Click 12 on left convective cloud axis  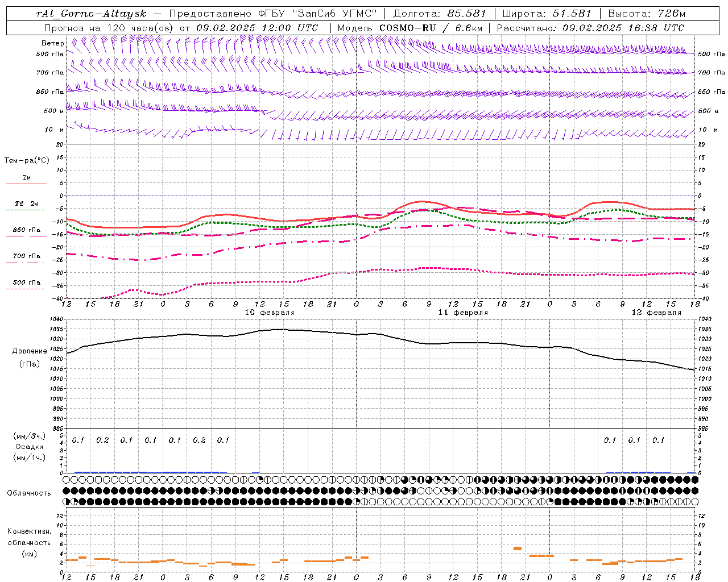[60, 516]
